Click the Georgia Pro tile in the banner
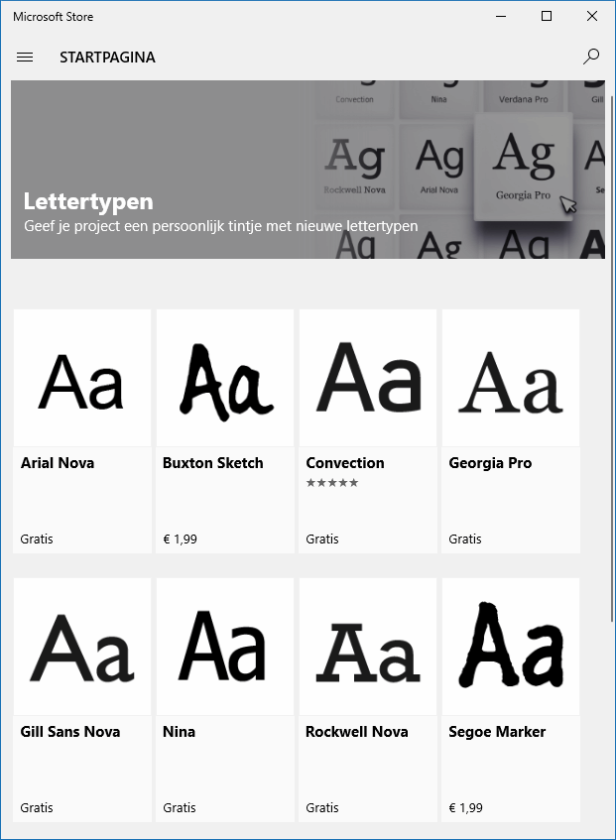The height and width of the screenshot is (840, 616). click(524, 167)
